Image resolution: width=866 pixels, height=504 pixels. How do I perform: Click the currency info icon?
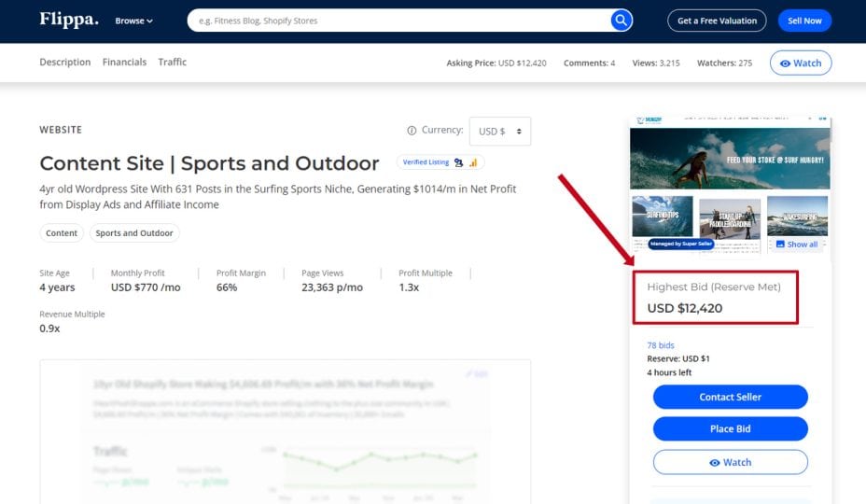pyautogui.click(x=412, y=131)
